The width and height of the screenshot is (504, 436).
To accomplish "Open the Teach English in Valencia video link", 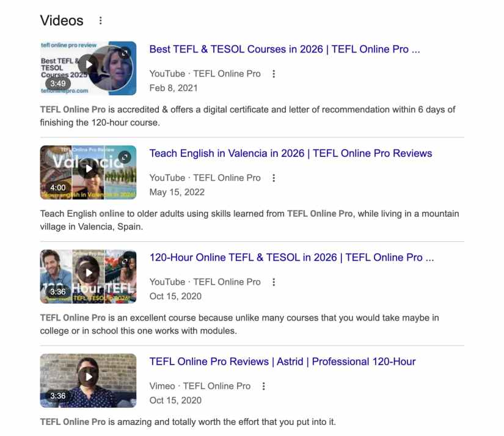I will pos(291,153).
